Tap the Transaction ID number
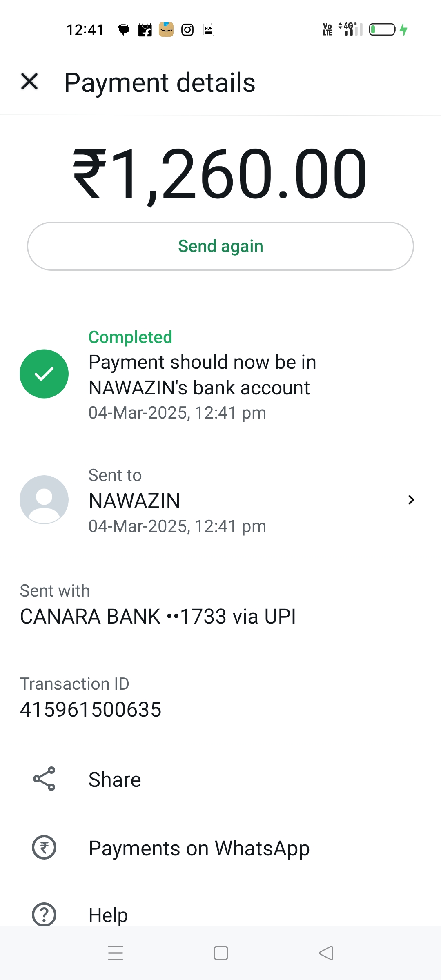This screenshot has height=980, width=441. pos(91,709)
